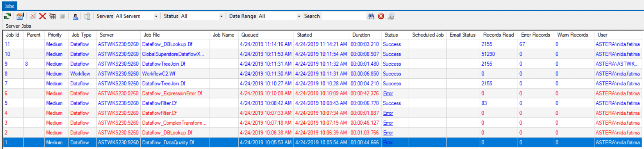Click the Search text field
This screenshot has height=149, width=644.
click(344, 16)
